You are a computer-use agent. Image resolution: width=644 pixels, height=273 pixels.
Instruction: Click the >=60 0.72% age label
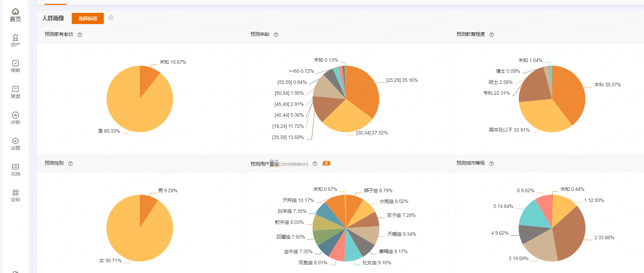301,71
